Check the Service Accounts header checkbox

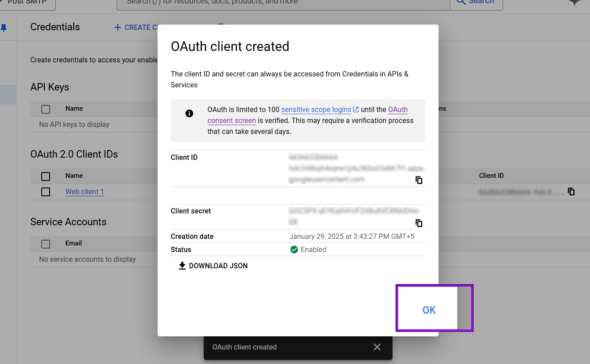tap(46, 244)
